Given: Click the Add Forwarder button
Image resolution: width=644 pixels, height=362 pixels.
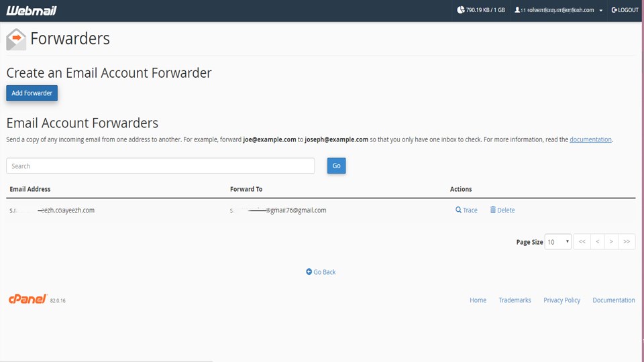Looking at the screenshot, I should click(32, 93).
